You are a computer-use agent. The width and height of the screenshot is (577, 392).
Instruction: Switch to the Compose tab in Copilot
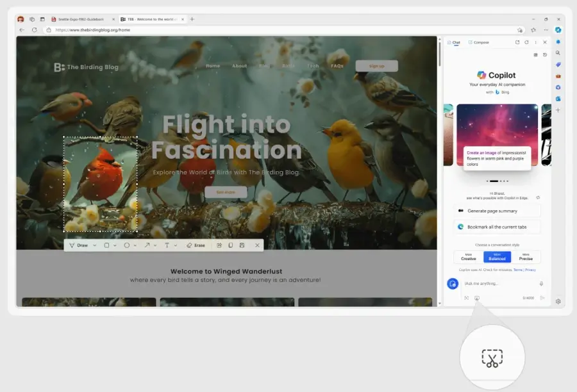(x=479, y=42)
